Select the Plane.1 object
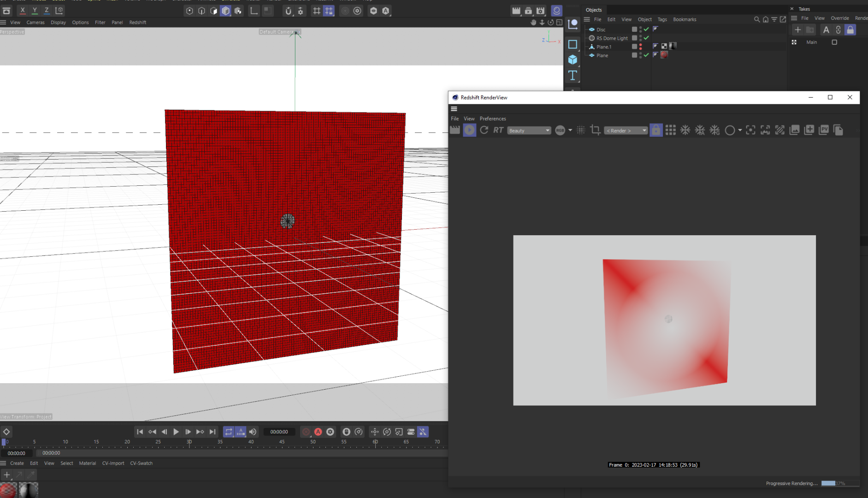868x498 pixels. pos(603,47)
